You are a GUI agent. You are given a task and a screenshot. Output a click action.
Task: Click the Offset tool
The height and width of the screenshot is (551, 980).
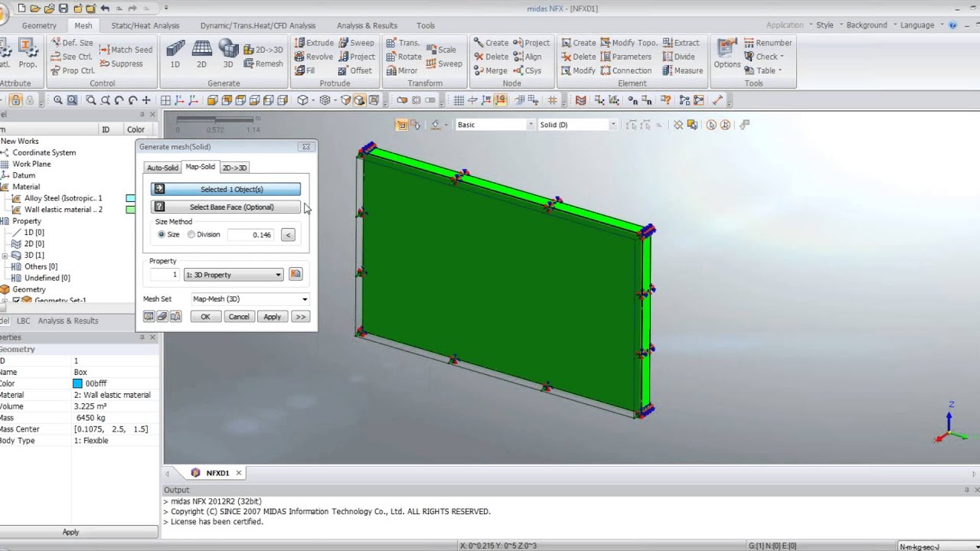[x=355, y=70]
